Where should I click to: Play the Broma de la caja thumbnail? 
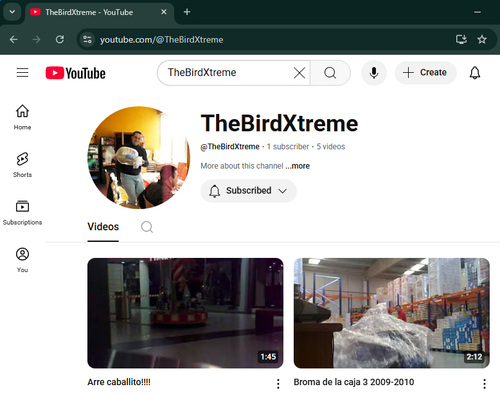click(x=391, y=313)
